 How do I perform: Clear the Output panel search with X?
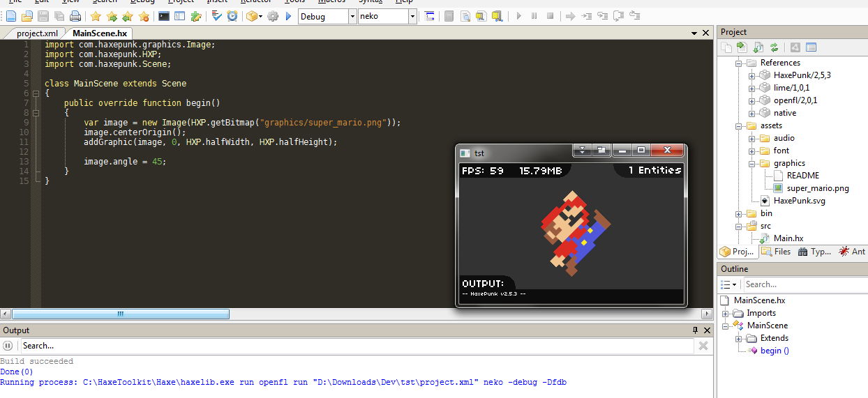(703, 346)
